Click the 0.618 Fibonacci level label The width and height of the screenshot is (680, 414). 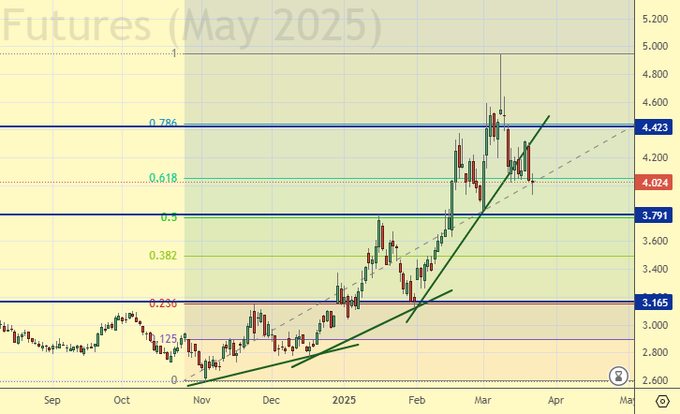pyautogui.click(x=163, y=178)
